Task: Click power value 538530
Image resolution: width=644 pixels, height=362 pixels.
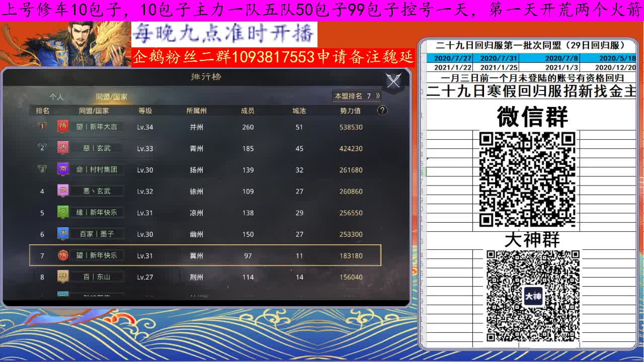Action: pos(351,127)
